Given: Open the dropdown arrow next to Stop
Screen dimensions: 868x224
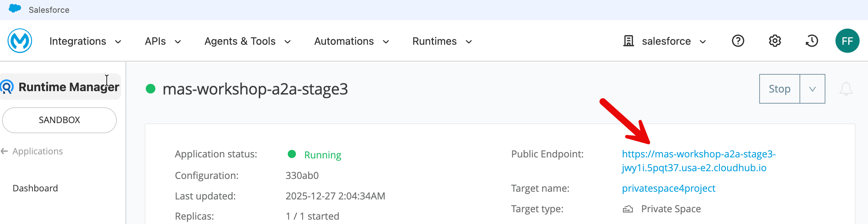Looking at the screenshot, I should click(x=812, y=89).
